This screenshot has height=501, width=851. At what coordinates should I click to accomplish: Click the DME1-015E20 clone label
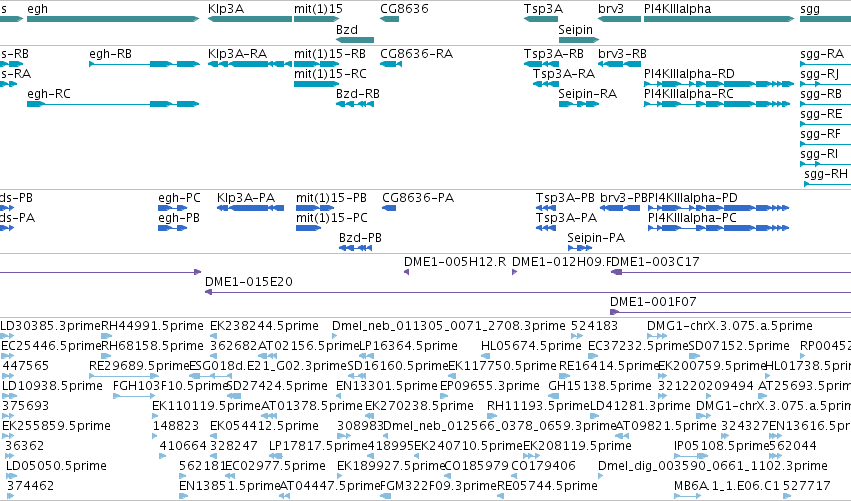click(x=249, y=282)
